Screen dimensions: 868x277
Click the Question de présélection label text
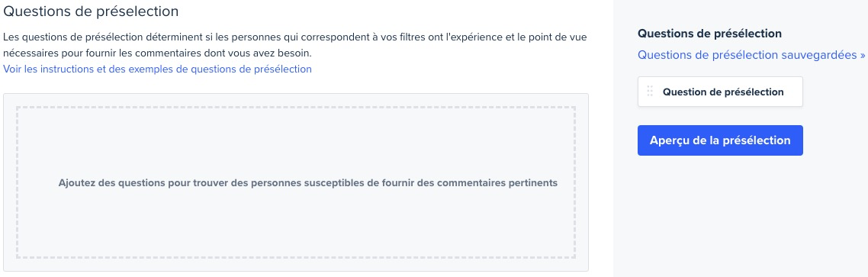click(723, 92)
